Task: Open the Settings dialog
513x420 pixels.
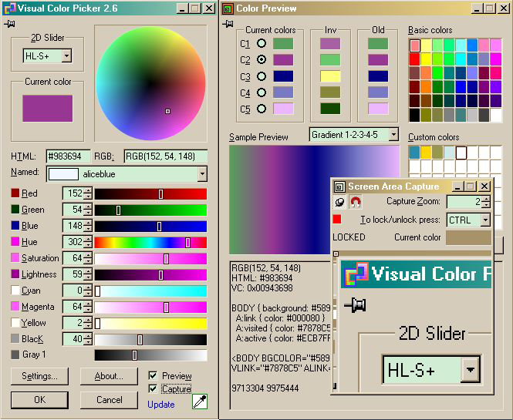Action: pos(39,376)
